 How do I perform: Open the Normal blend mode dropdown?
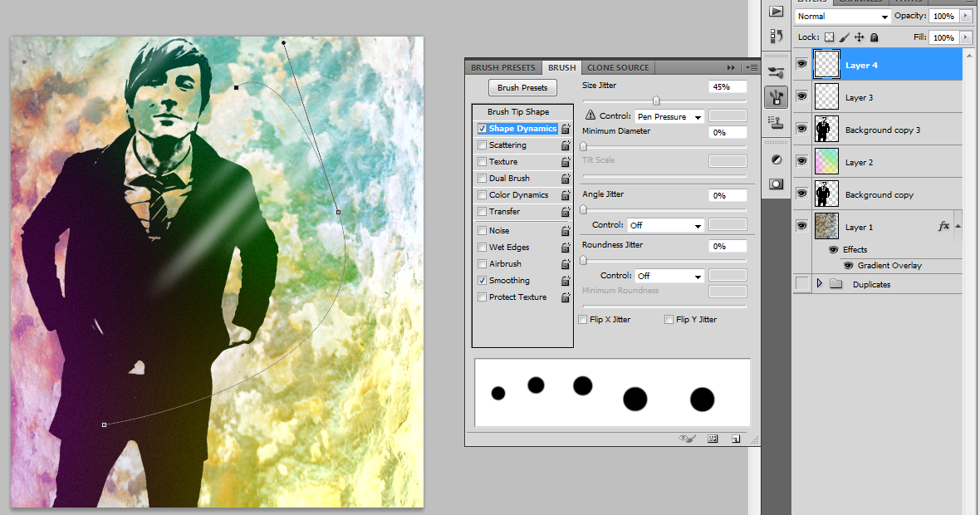842,17
